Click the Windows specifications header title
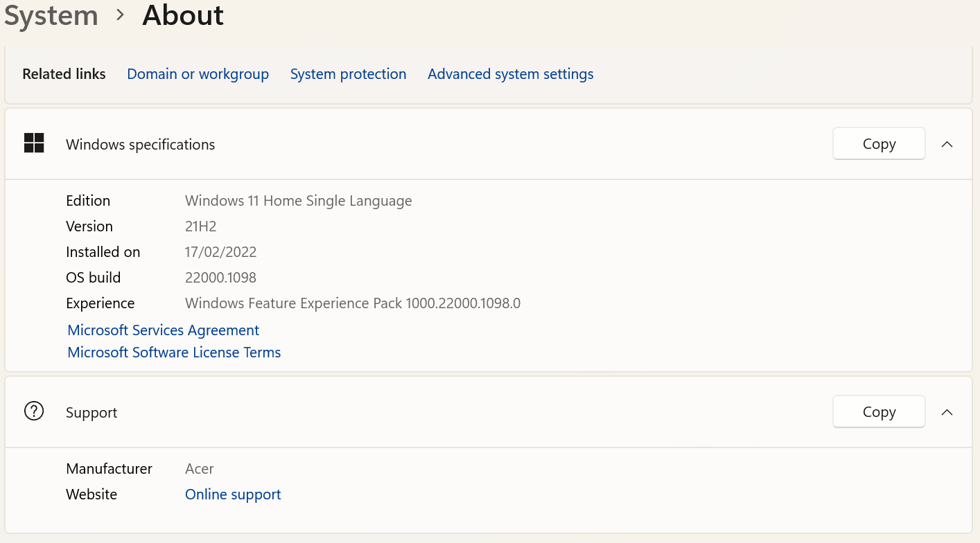Image resolution: width=980 pixels, height=543 pixels. 140,145
